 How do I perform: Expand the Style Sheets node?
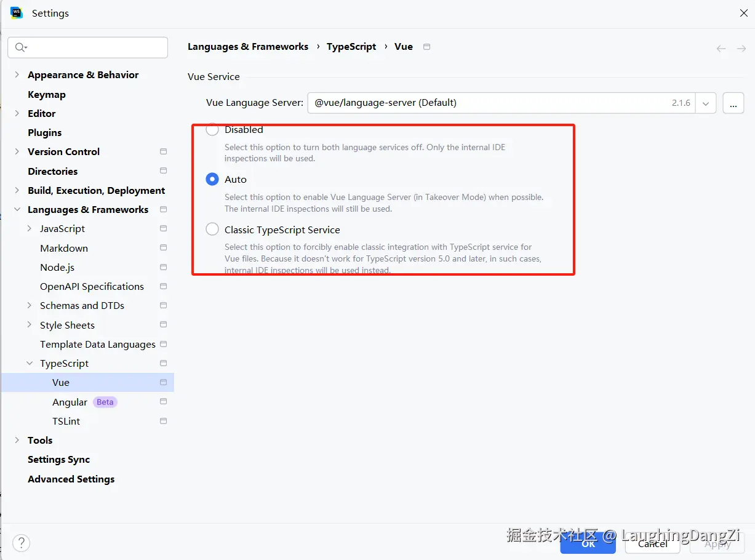[x=30, y=325]
